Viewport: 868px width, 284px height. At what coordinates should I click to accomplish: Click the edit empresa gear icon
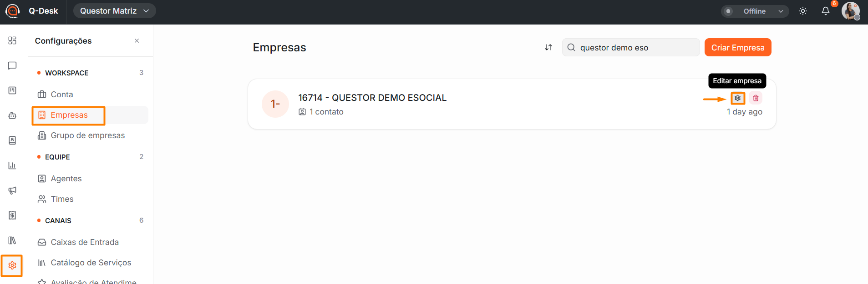pos(737,98)
